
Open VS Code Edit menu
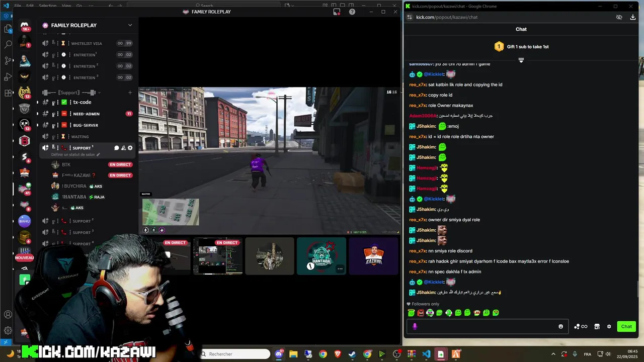pyautogui.click(x=30, y=6)
